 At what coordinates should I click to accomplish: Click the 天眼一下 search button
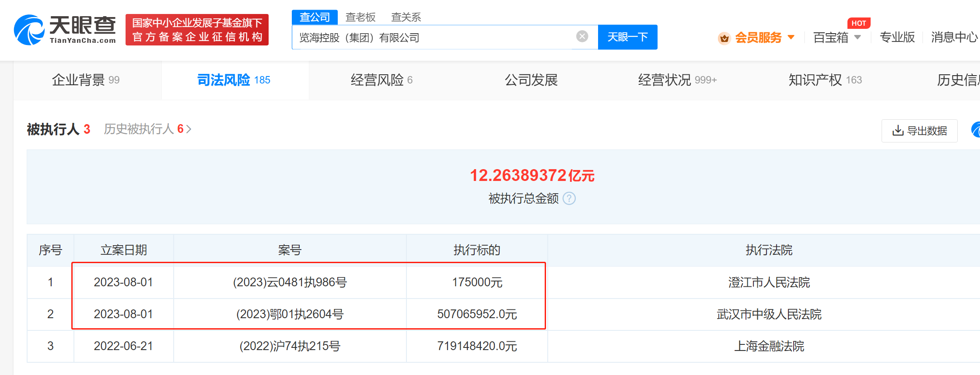tap(627, 37)
